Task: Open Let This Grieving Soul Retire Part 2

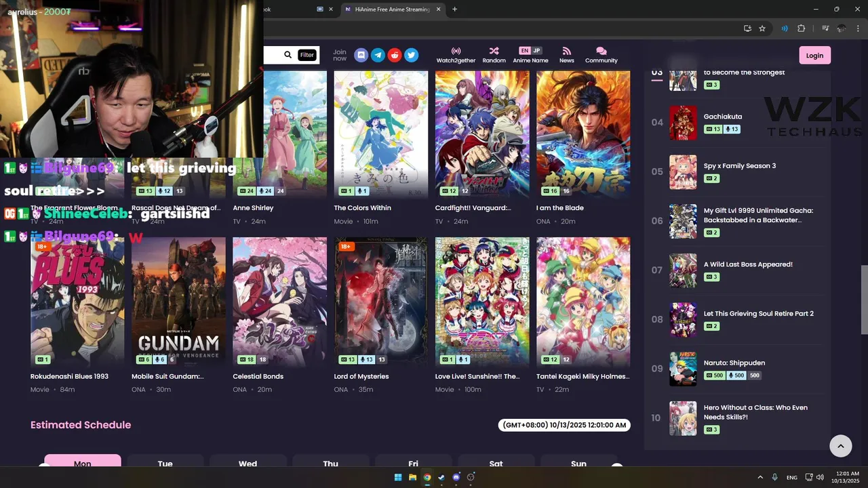Action: coord(759,314)
